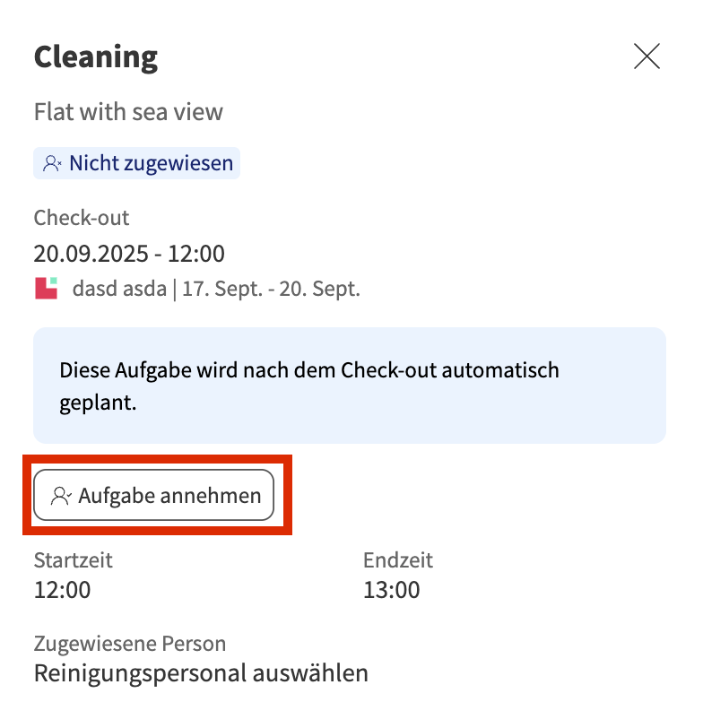This screenshot has width=703, height=728.
Task: Click the stay dates 17. Sept. - 20. Sept.
Action: click(270, 290)
